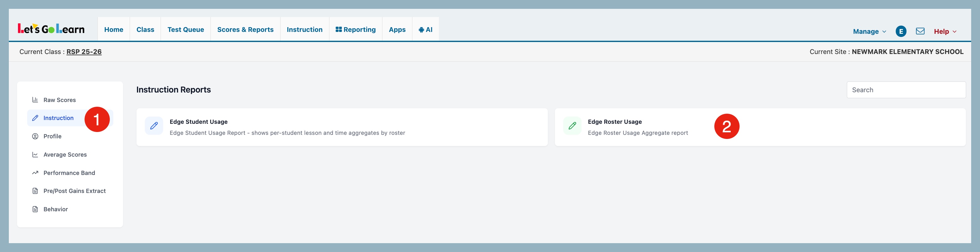Click the RSP 25-26 current class link
This screenshot has width=980, height=252.
[84, 52]
